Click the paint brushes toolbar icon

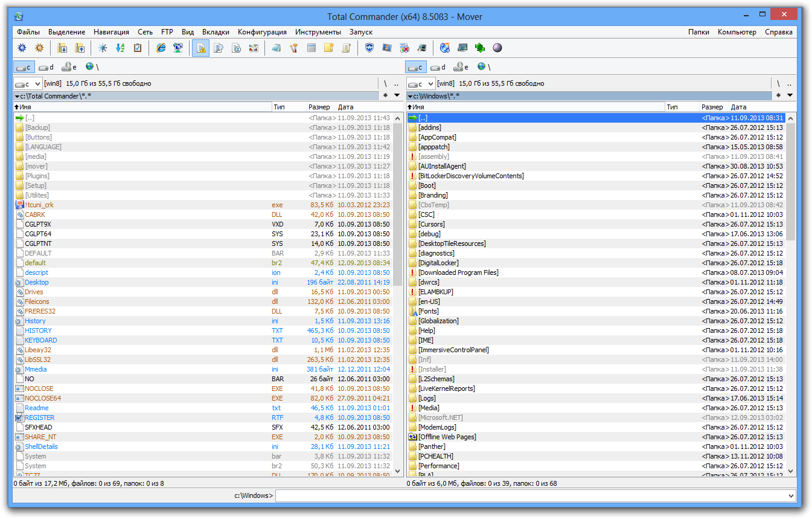[294, 48]
